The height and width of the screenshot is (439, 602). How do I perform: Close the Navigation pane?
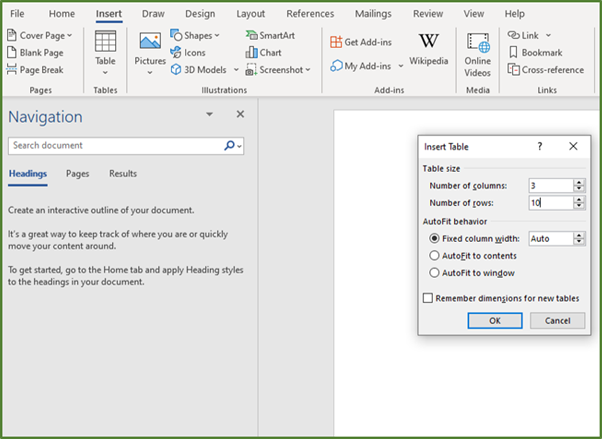coord(240,114)
